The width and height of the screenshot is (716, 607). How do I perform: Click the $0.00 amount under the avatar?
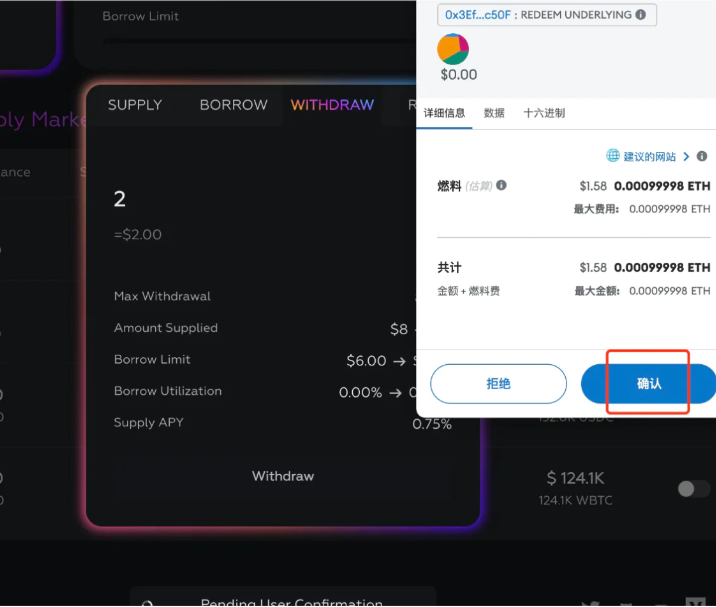coord(459,74)
